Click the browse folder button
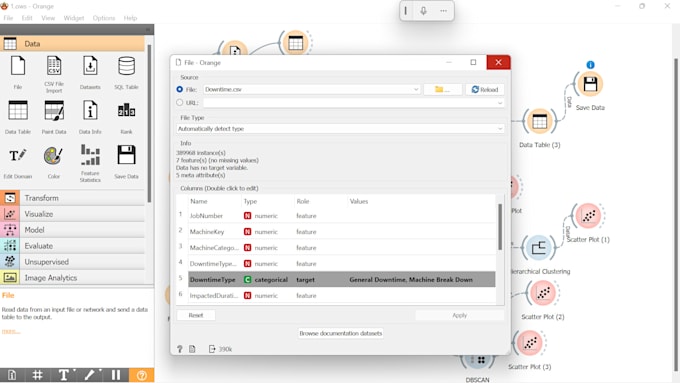Image resolution: width=680 pixels, height=383 pixels. pyautogui.click(x=442, y=89)
